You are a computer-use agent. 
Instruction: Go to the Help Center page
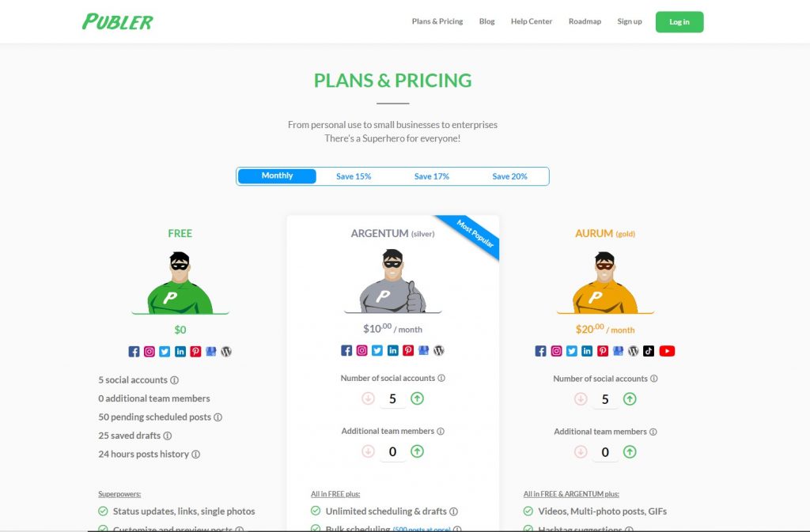pos(531,21)
